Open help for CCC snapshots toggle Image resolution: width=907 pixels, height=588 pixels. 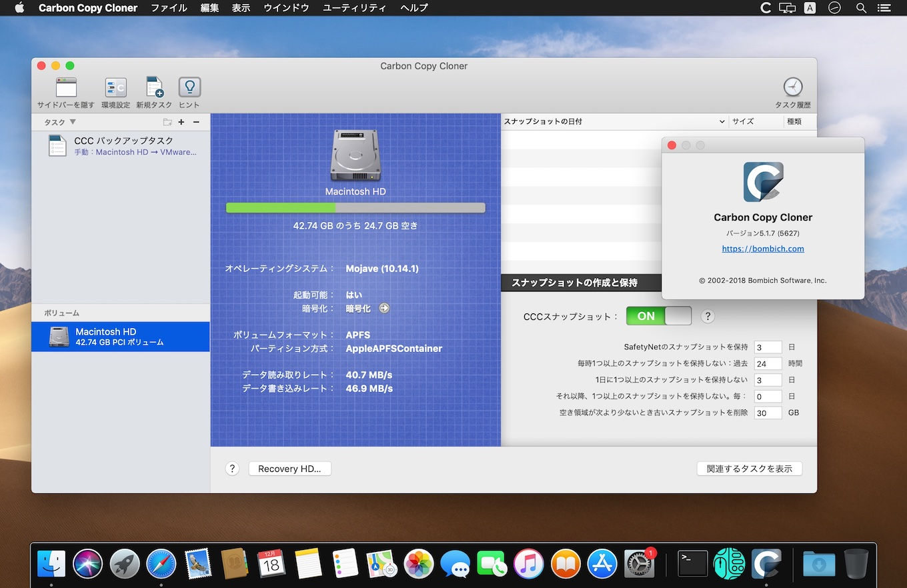(708, 317)
